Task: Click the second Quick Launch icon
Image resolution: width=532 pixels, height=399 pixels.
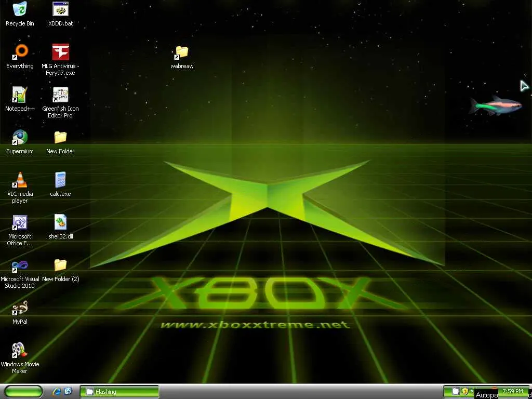Action: click(x=68, y=392)
